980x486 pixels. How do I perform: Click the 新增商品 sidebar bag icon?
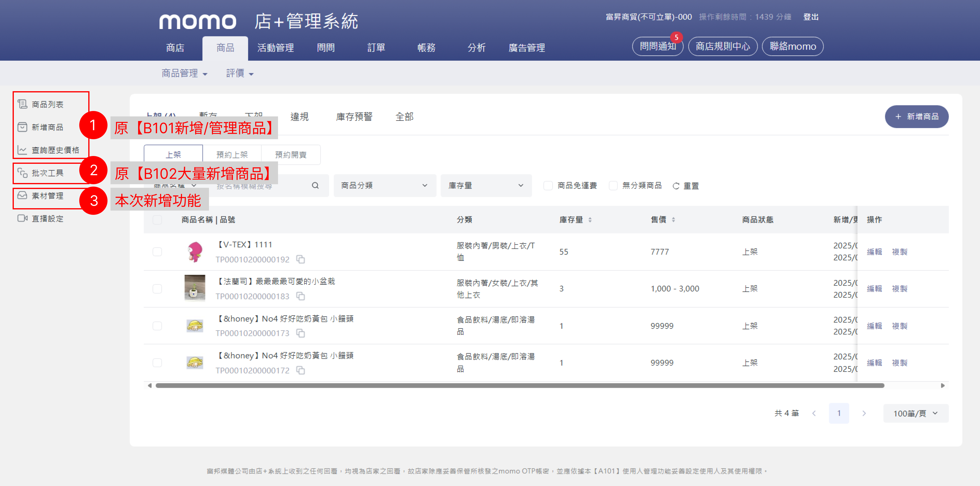tap(22, 127)
